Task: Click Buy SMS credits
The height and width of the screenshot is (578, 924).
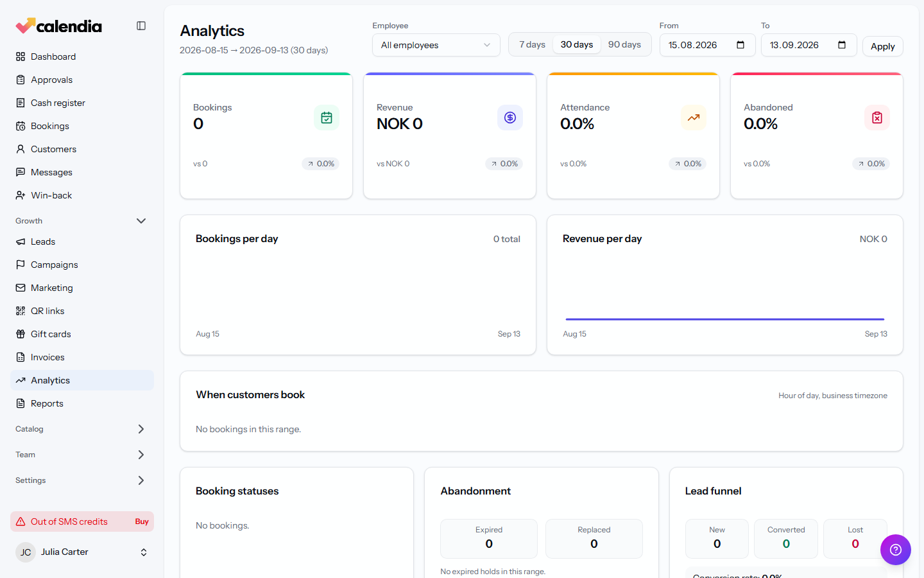Action: click(x=142, y=521)
